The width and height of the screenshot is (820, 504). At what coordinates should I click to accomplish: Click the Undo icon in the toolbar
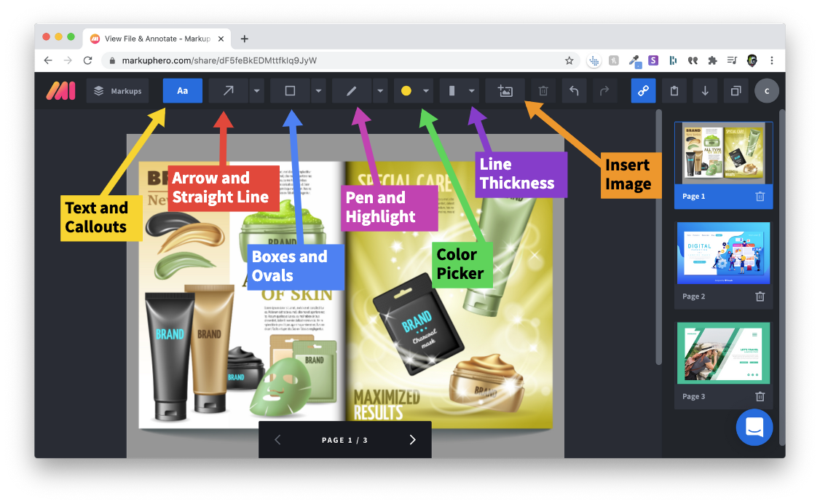tap(575, 90)
